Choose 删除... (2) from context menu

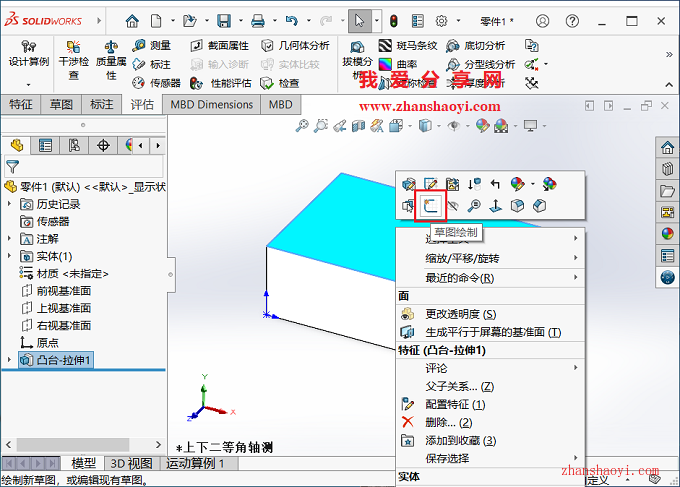490,422
